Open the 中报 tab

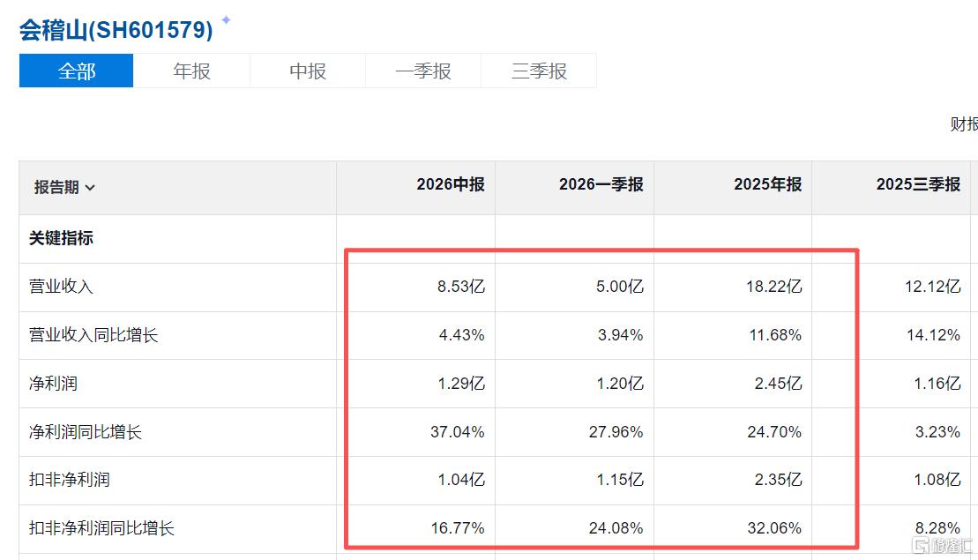tap(308, 71)
